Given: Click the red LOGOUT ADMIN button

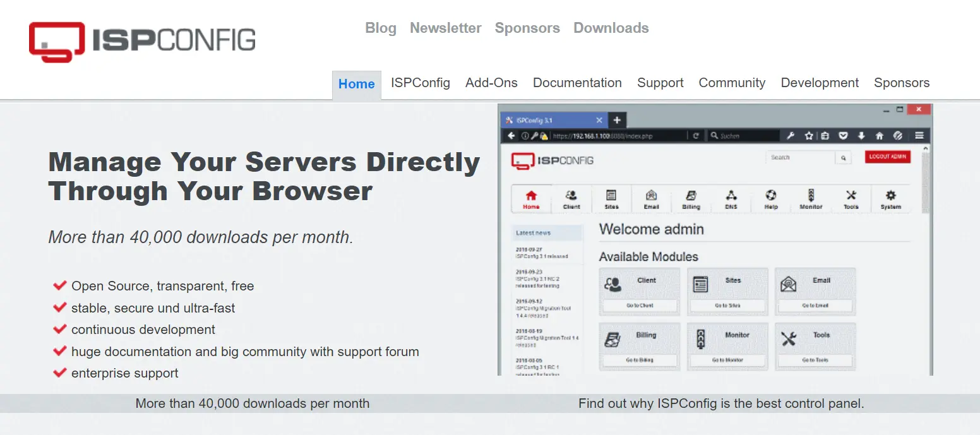Looking at the screenshot, I should tap(888, 157).
